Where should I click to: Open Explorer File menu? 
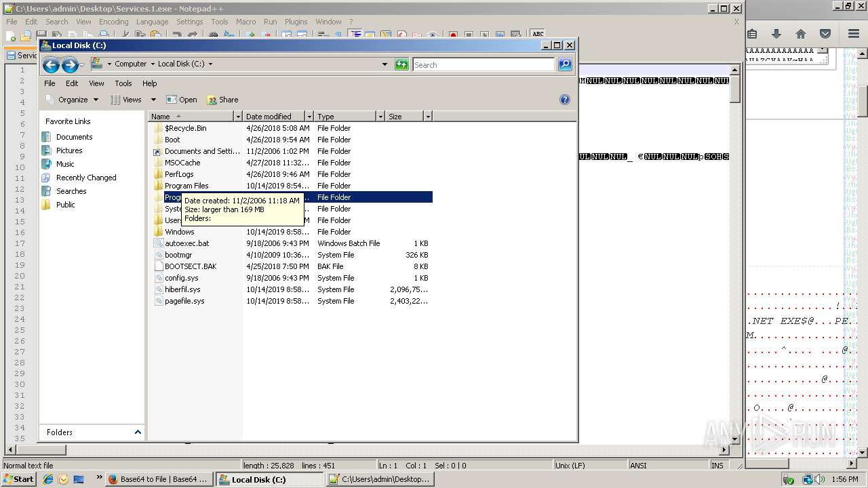click(x=50, y=83)
